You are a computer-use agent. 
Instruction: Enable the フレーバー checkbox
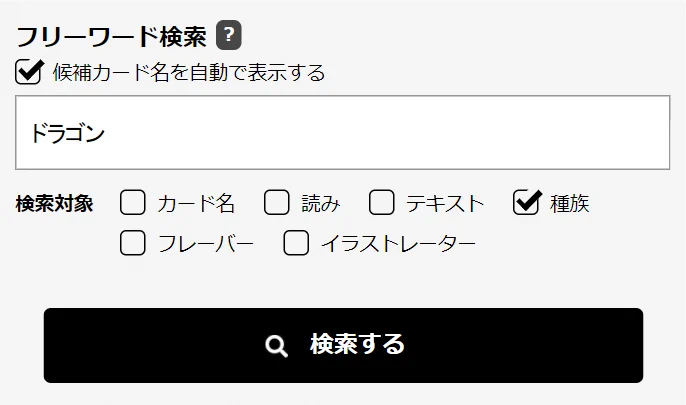[133, 242]
